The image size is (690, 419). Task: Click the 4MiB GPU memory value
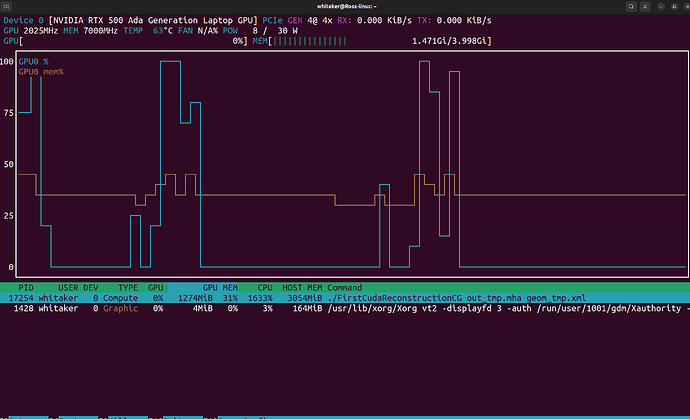(x=202, y=309)
